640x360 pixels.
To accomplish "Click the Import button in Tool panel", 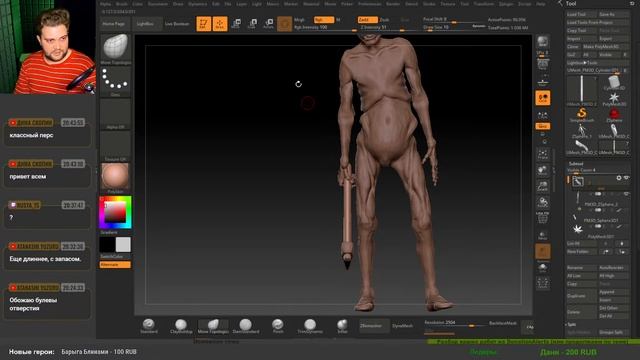I will [x=581, y=39].
